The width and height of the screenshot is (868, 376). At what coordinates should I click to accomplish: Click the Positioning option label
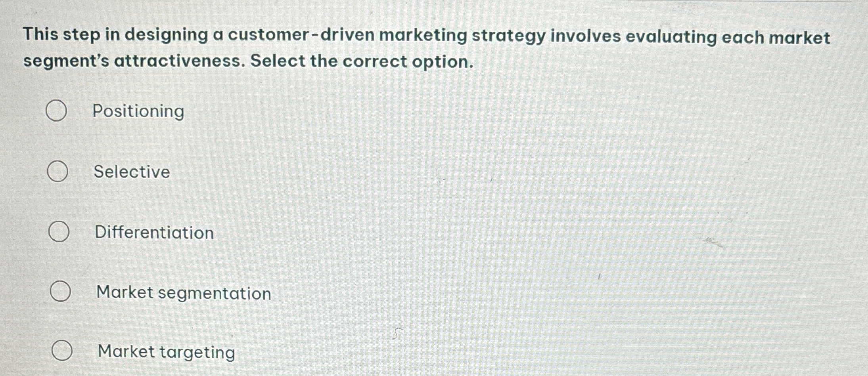137,112
